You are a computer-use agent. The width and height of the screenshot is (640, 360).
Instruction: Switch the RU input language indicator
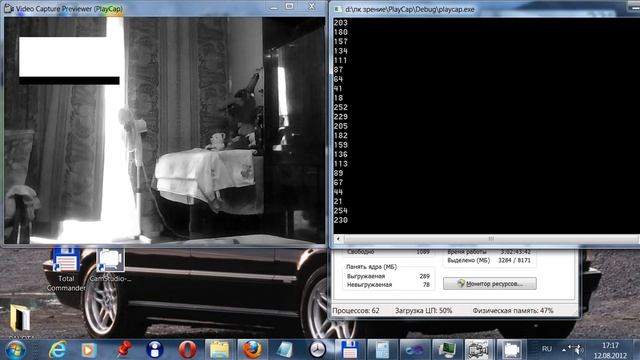(547, 349)
